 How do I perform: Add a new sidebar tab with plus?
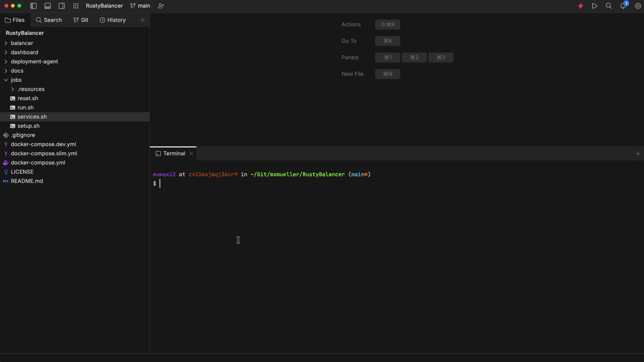pyautogui.click(x=143, y=20)
